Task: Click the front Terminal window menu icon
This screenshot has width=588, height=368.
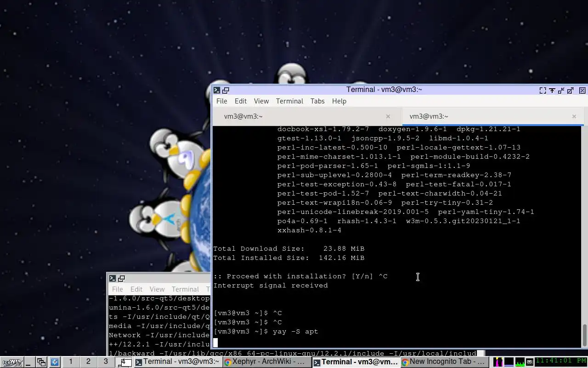Action: (x=217, y=91)
